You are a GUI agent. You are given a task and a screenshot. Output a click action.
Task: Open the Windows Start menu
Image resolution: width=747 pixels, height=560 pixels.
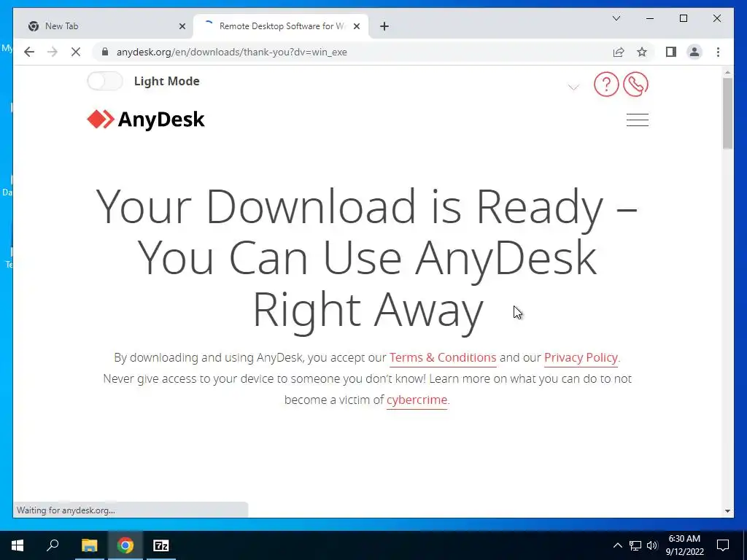tap(18, 545)
